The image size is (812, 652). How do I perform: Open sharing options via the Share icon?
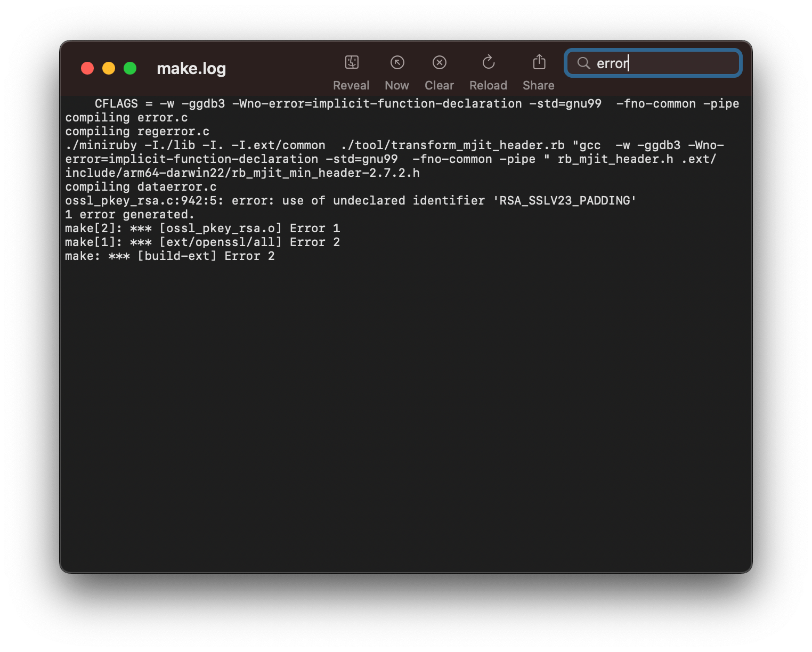pos(538,62)
